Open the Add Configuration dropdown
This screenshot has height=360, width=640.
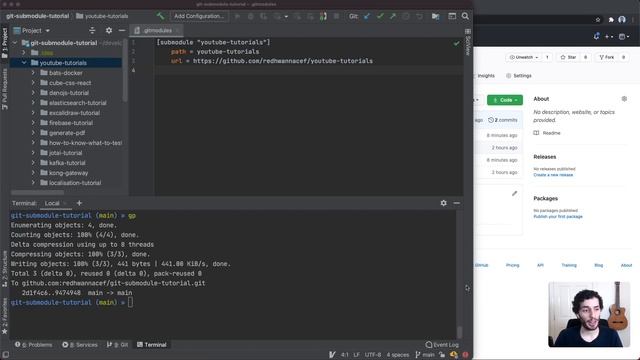(199, 16)
